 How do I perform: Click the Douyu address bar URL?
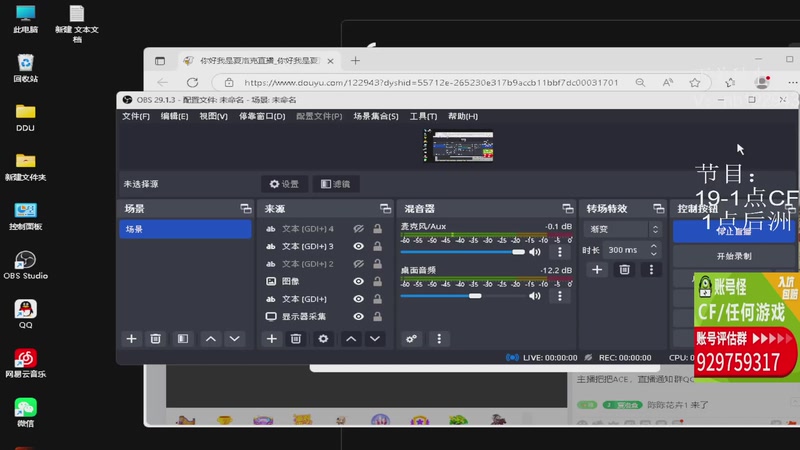click(x=431, y=83)
